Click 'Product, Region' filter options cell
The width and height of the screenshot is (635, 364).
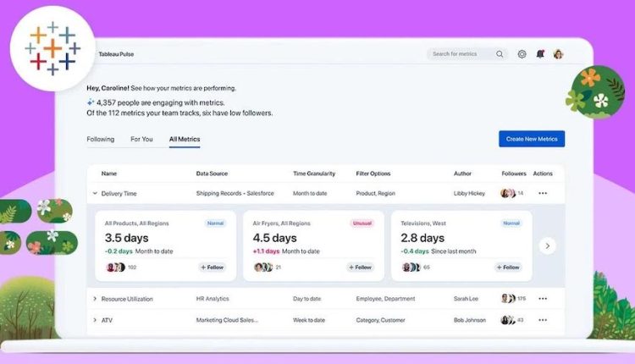[x=375, y=193]
